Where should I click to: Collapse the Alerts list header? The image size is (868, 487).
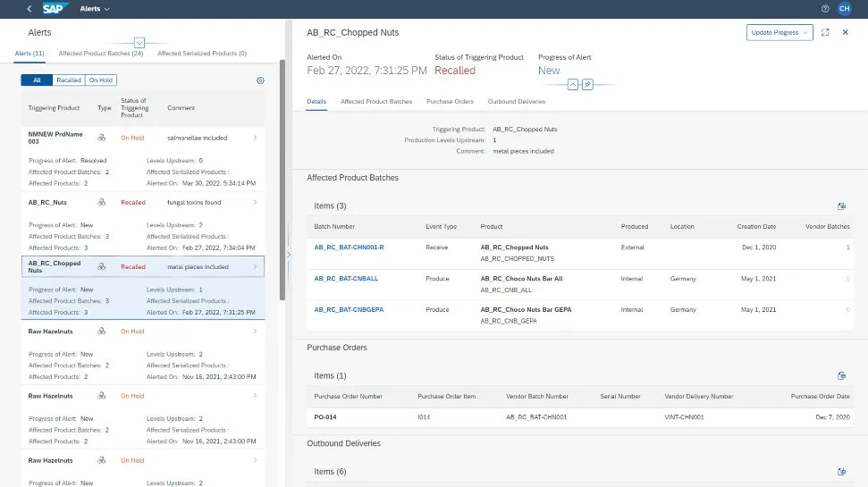pyautogui.click(x=139, y=43)
